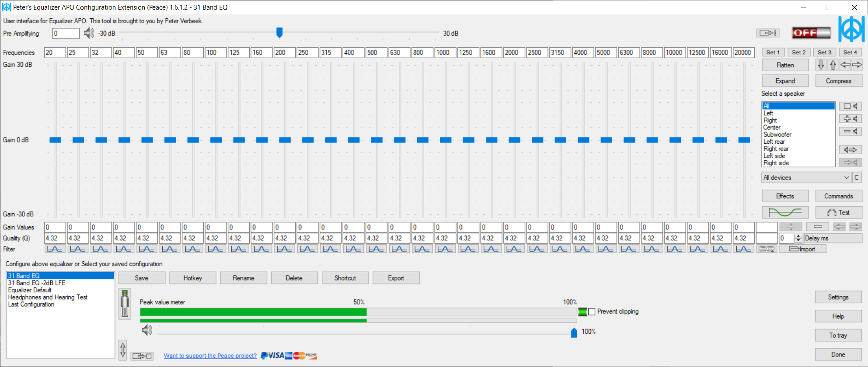Remove speaker with minus speaker icon
Image resolution: width=868 pixels, height=367 pixels.
tap(851, 131)
